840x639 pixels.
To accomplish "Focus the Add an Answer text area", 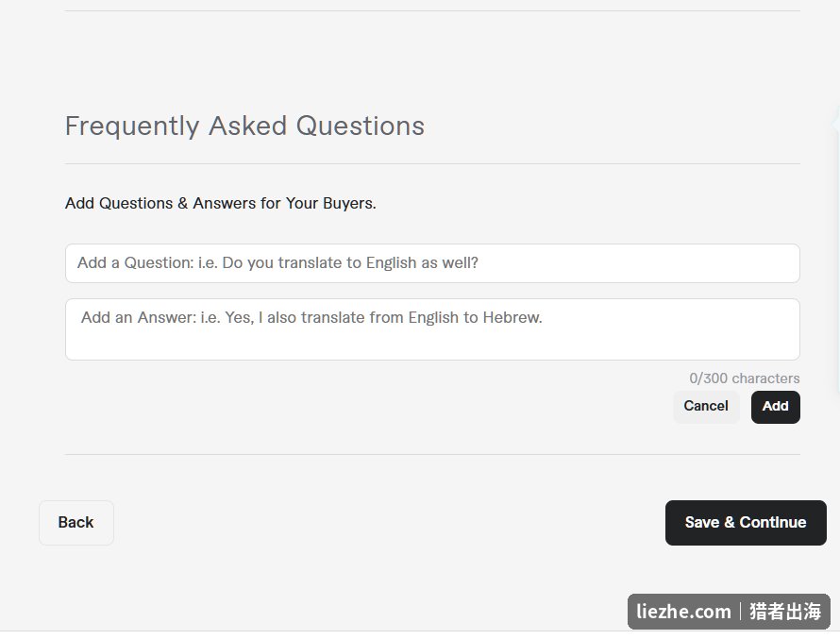I will pyautogui.click(x=432, y=329).
